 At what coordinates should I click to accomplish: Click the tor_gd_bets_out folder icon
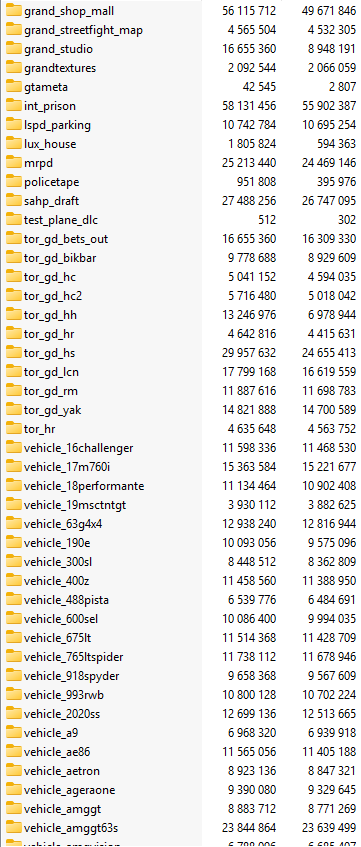14,239
